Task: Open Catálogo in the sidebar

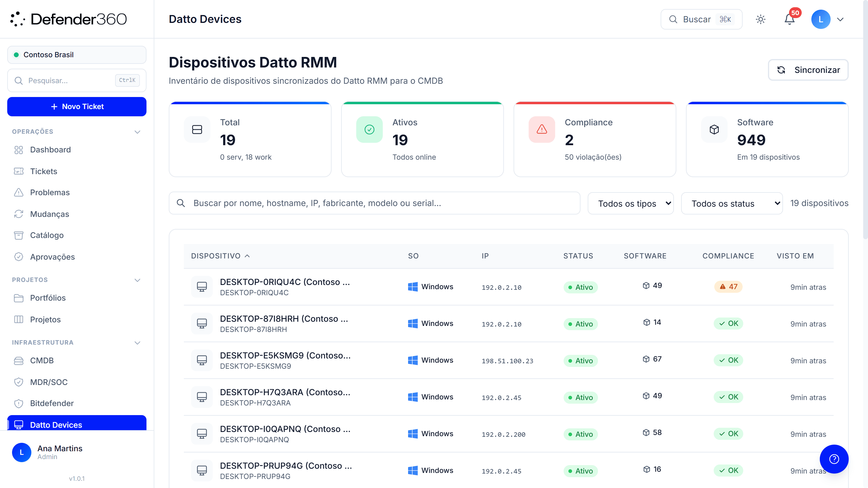Action: pos(77,235)
